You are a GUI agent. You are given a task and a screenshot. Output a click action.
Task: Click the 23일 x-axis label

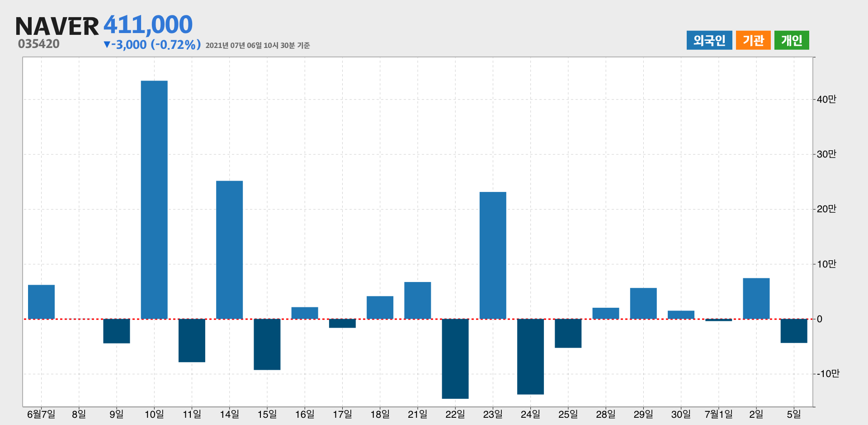(x=493, y=414)
